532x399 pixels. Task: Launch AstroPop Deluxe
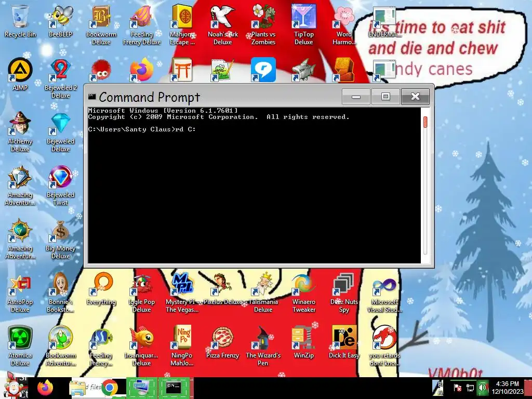point(20,292)
